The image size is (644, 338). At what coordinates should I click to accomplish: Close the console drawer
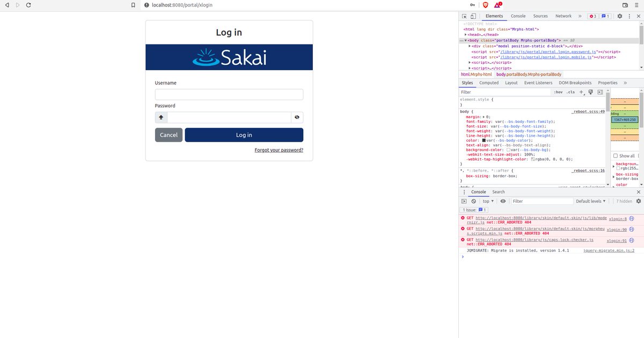point(638,192)
